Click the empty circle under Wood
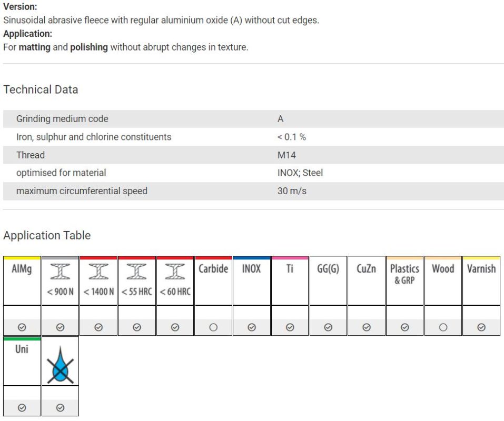 [443, 327]
